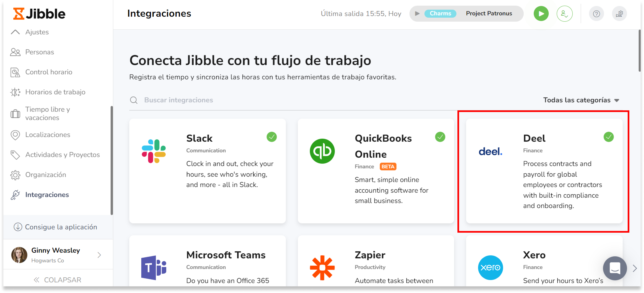Click the suitcase icon for time off
The height and width of the screenshot is (293, 644).
point(15,114)
